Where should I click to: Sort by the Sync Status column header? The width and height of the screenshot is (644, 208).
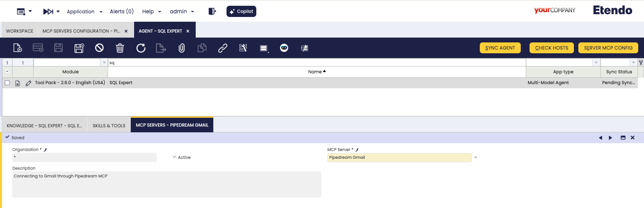tap(619, 72)
